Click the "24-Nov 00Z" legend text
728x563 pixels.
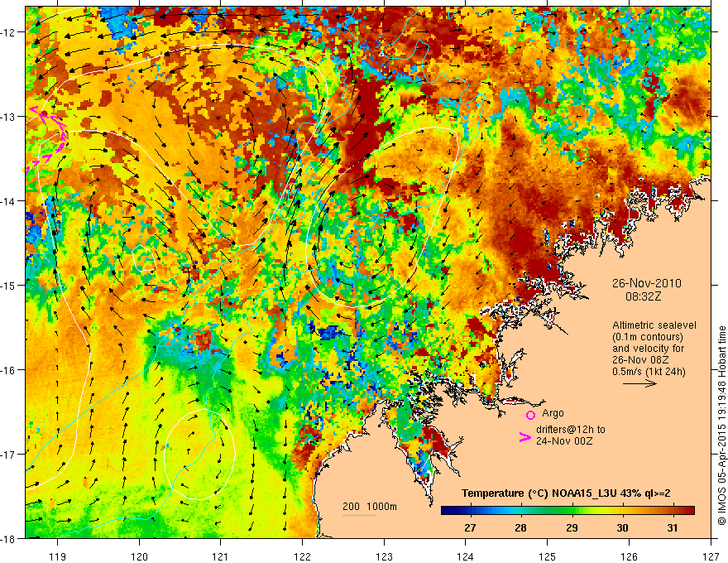(x=564, y=441)
